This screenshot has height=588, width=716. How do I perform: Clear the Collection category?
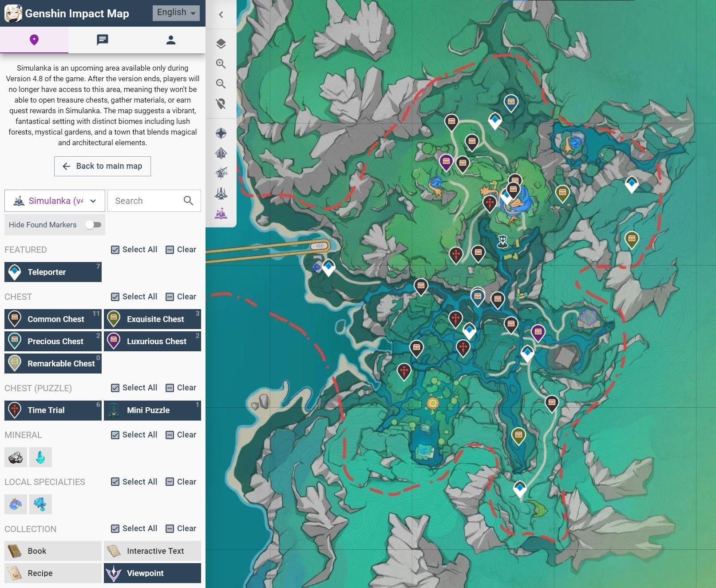click(x=181, y=528)
